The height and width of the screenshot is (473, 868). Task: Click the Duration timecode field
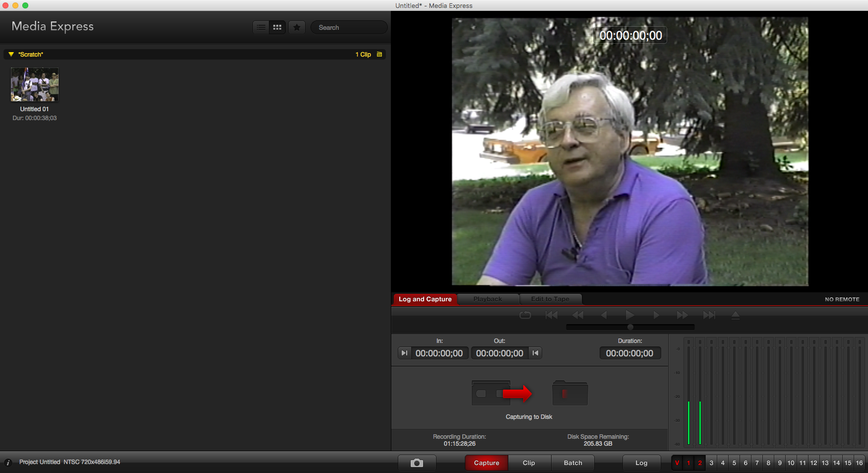pos(630,353)
